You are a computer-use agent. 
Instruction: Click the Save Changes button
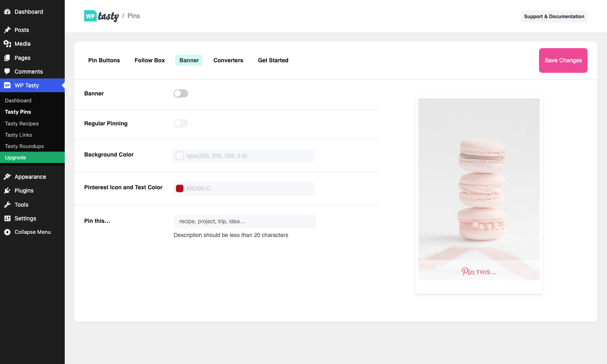(563, 60)
